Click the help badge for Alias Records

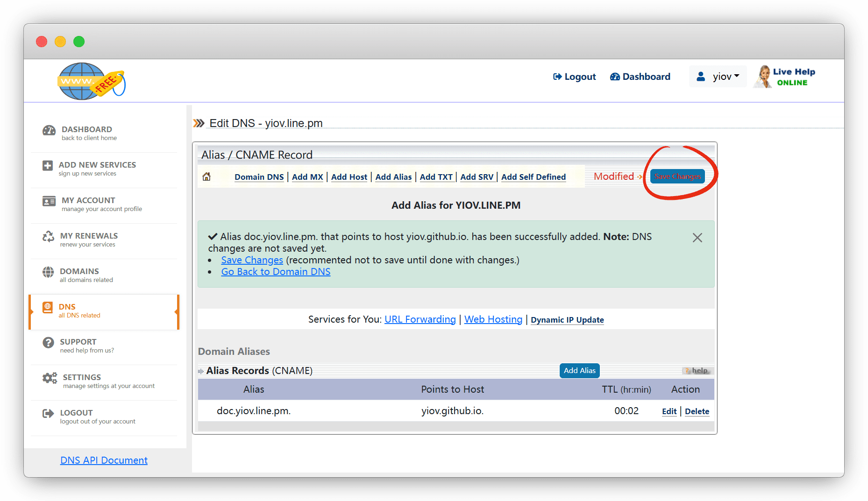coord(697,371)
